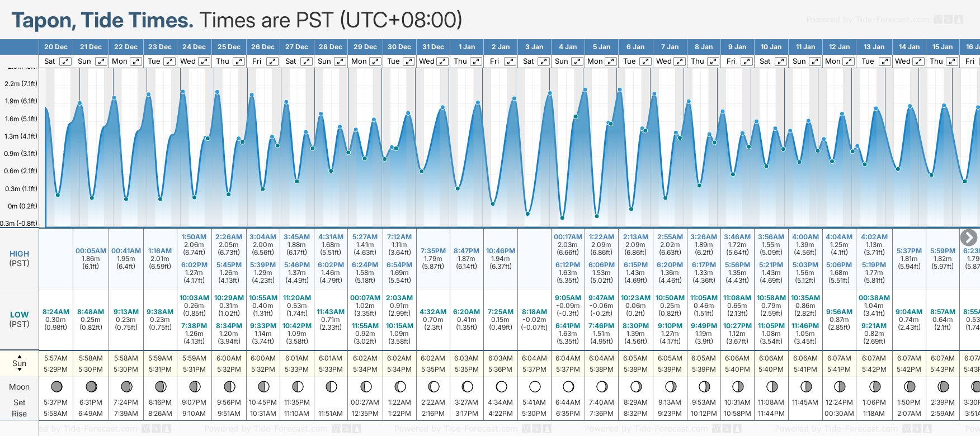Image resolution: width=980 pixels, height=436 pixels.
Task: Select the 31 Dec date header
Action: point(433,47)
